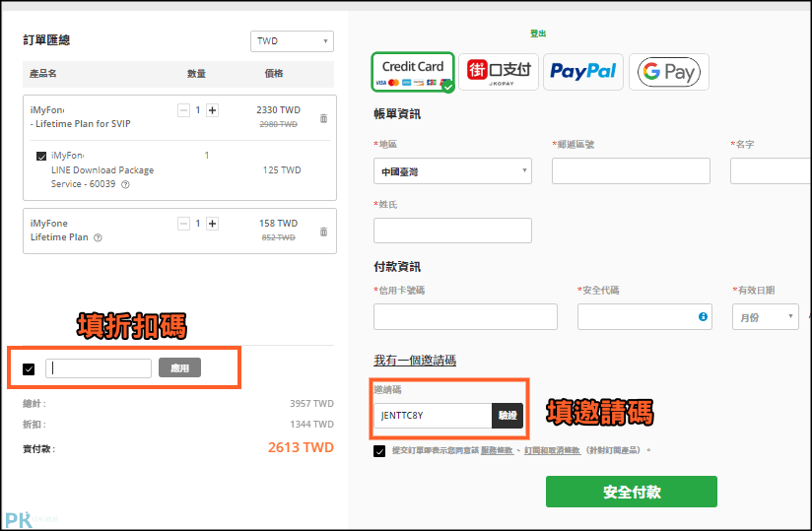Focus the discount code input field

tap(99, 368)
